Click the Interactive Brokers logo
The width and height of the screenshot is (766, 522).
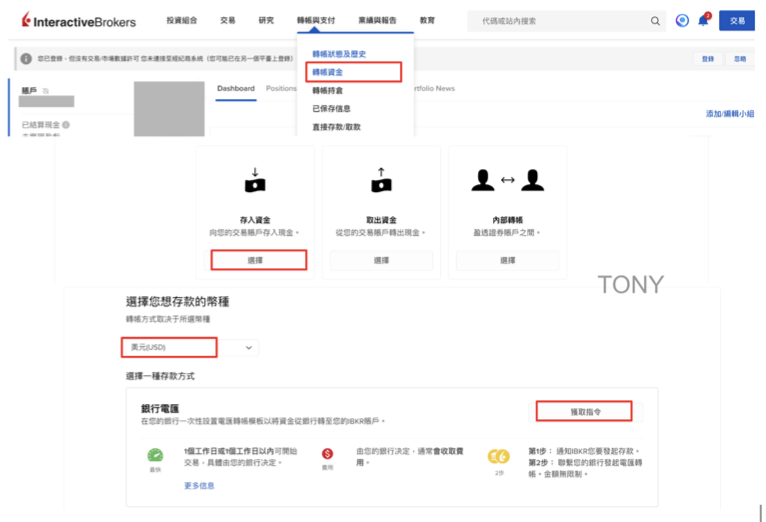(x=79, y=21)
